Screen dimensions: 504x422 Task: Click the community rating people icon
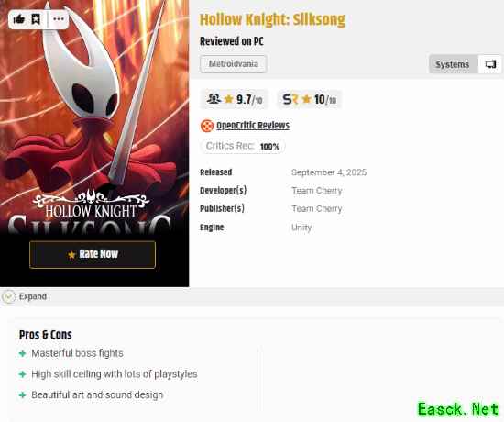pyautogui.click(x=214, y=98)
